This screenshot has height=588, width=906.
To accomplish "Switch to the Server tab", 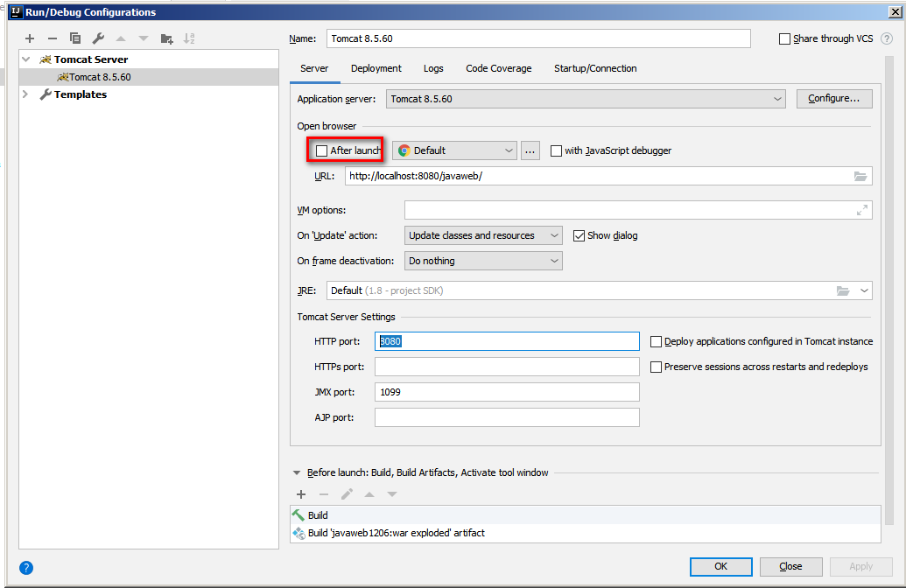I will 314,68.
